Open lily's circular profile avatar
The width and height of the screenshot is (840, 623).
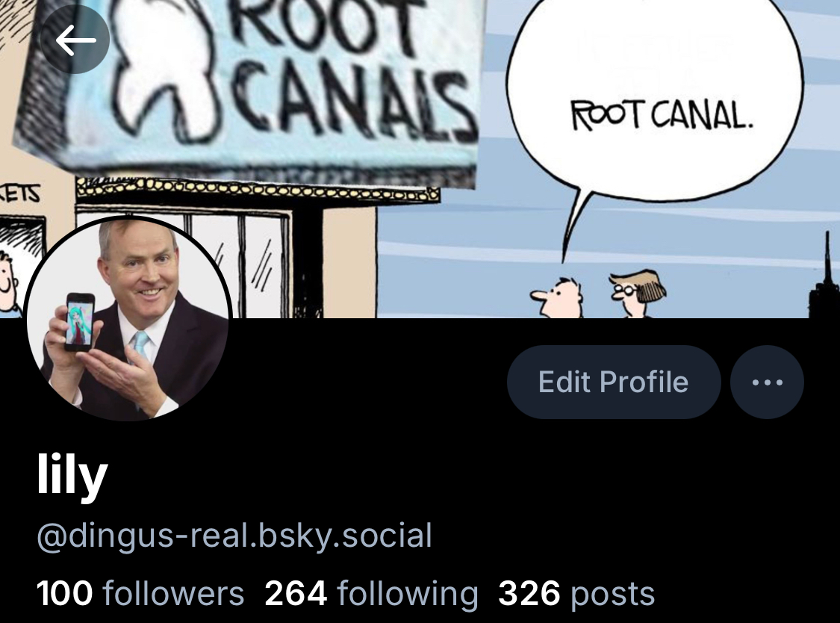point(128,318)
